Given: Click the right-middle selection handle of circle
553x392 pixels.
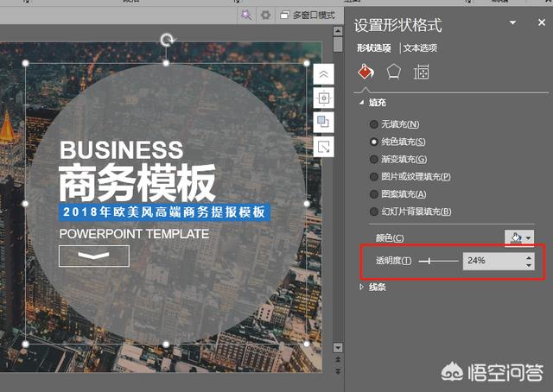Looking at the screenshot, I should (307, 204).
